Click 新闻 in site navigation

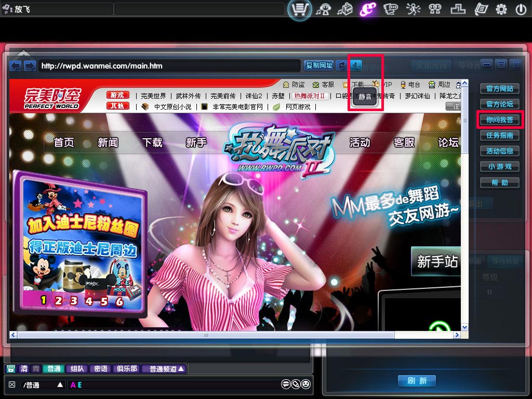tap(108, 142)
